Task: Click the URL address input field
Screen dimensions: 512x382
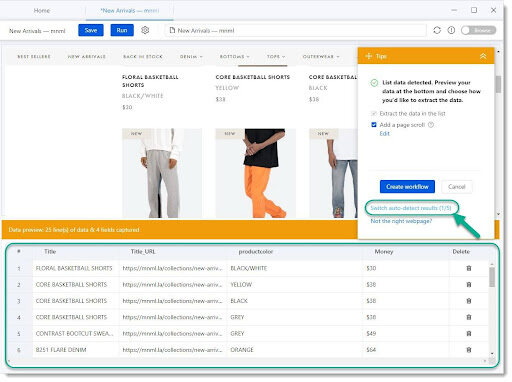Action: pyautogui.click(x=296, y=31)
